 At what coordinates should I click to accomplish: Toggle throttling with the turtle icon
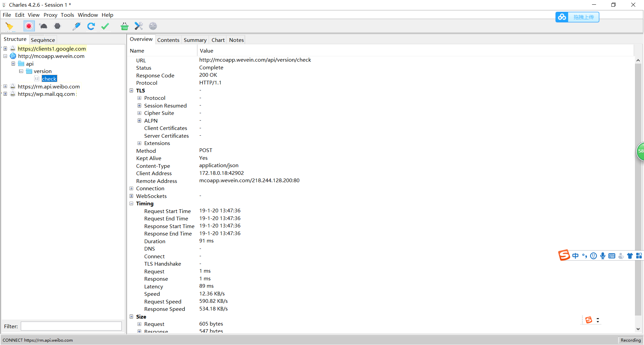pyautogui.click(x=43, y=26)
